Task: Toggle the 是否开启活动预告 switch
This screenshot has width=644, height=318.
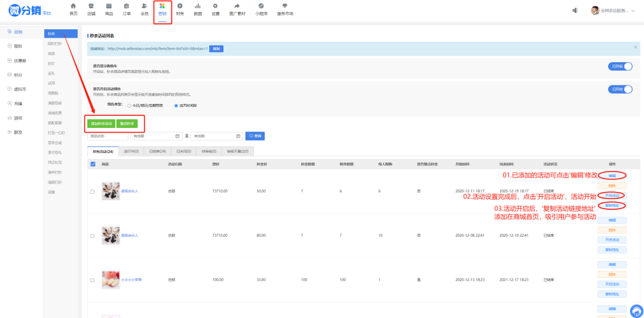Action: pyautogui.click(x=620, y=89)
